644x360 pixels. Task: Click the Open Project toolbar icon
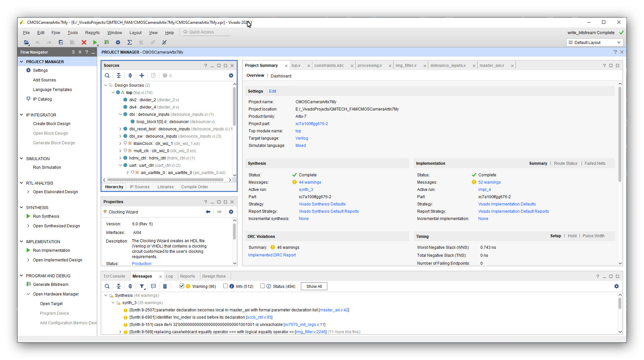pyautogui.click(x=26, y=42)
